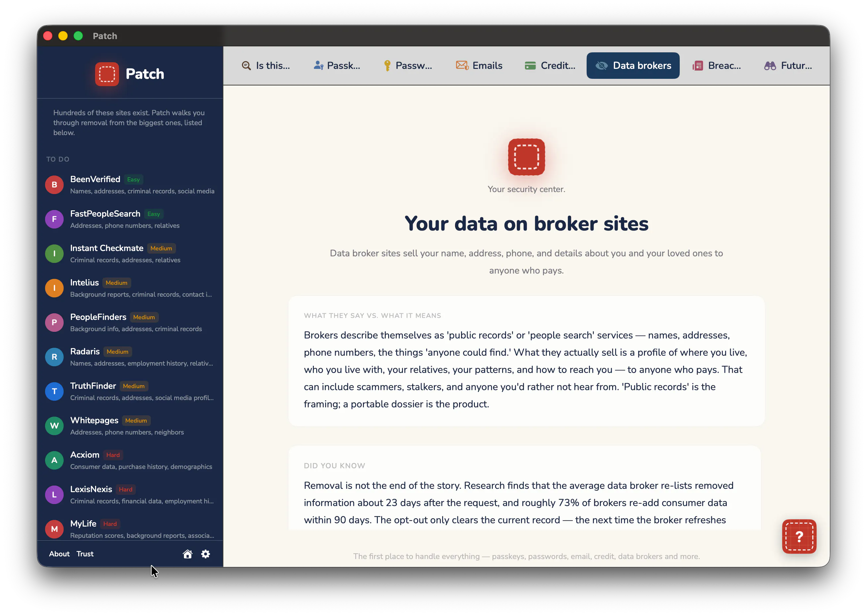Click the crossed-eye icon on Data brokers tab
This screenshot has height=616, width=867.
point(601,66)
